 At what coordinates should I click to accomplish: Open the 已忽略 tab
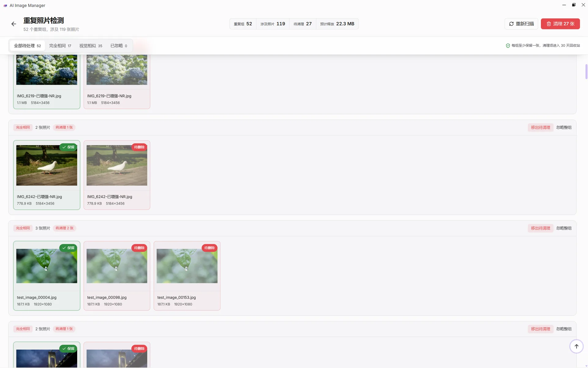coord(119,46)
